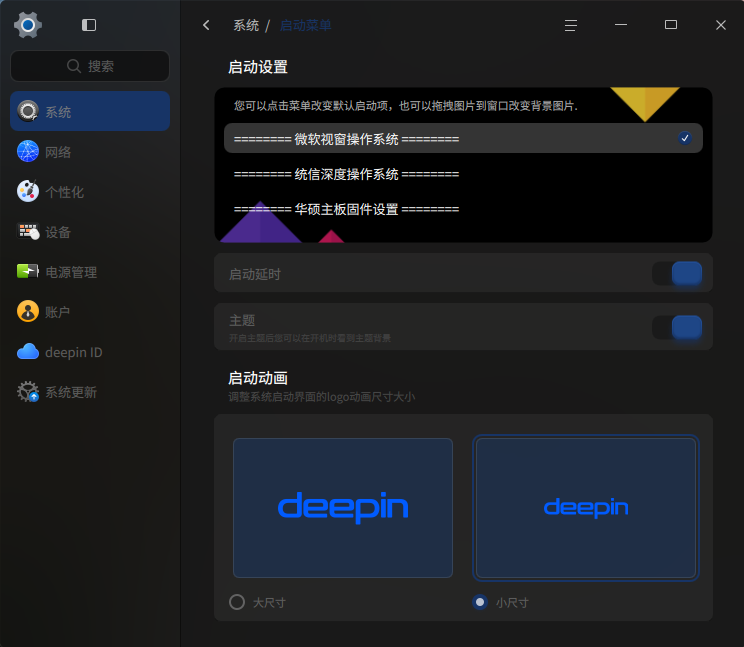Minimize the Control Center window
Viewport: 744px width, 647px height.
[621, 25]
